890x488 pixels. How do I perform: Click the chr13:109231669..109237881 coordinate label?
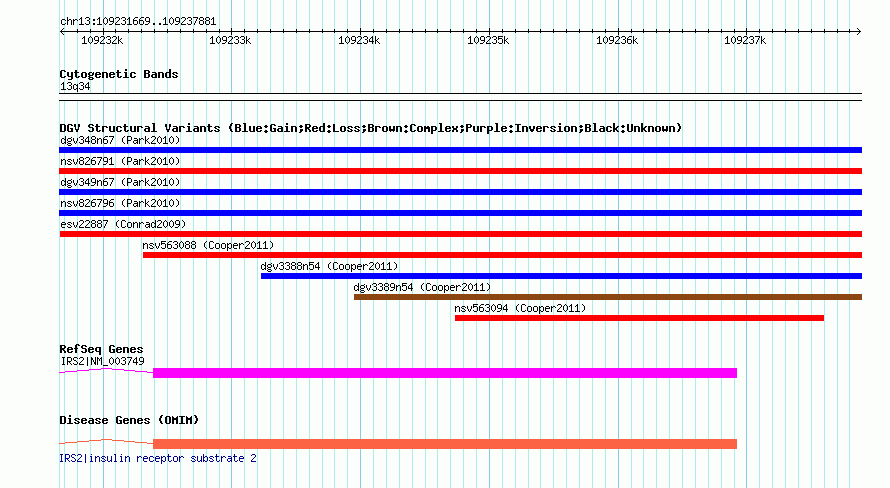tap(138, 22)
